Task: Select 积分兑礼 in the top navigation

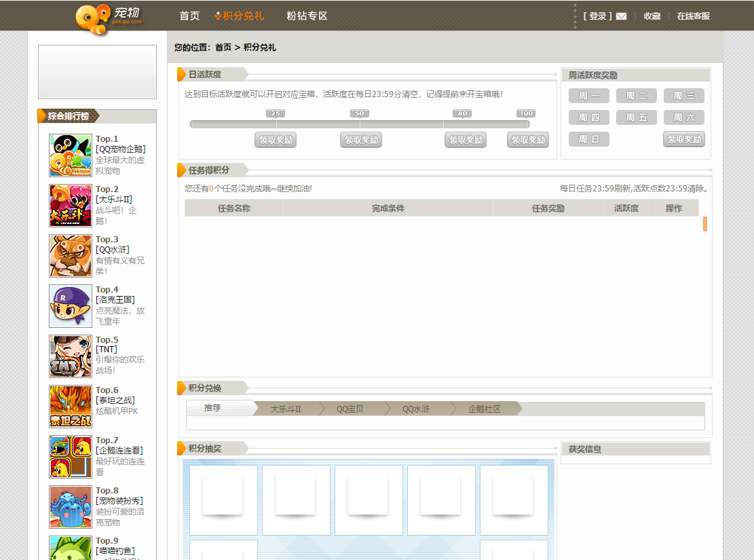Action: point(240,16)
